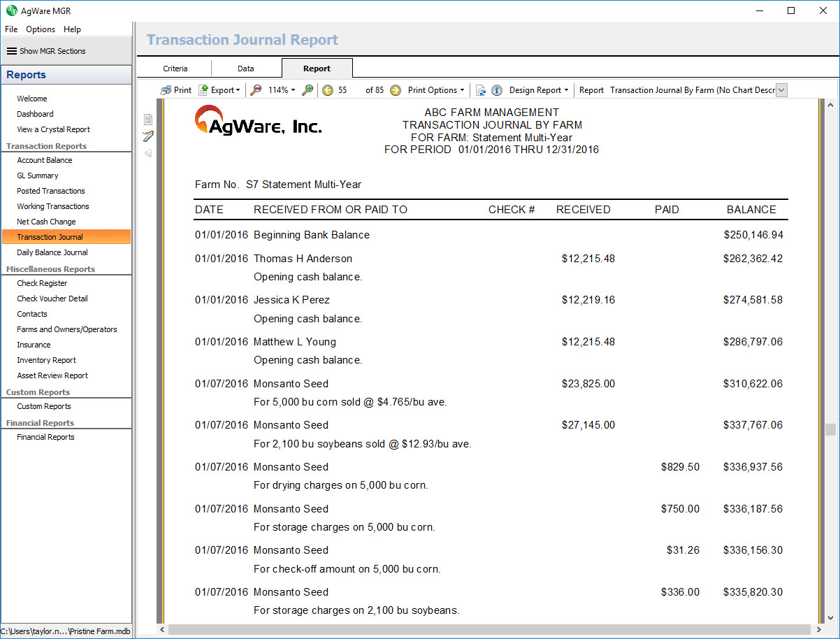Open the Export dropdown
840x639 pixels.
[x=219, y=90]
